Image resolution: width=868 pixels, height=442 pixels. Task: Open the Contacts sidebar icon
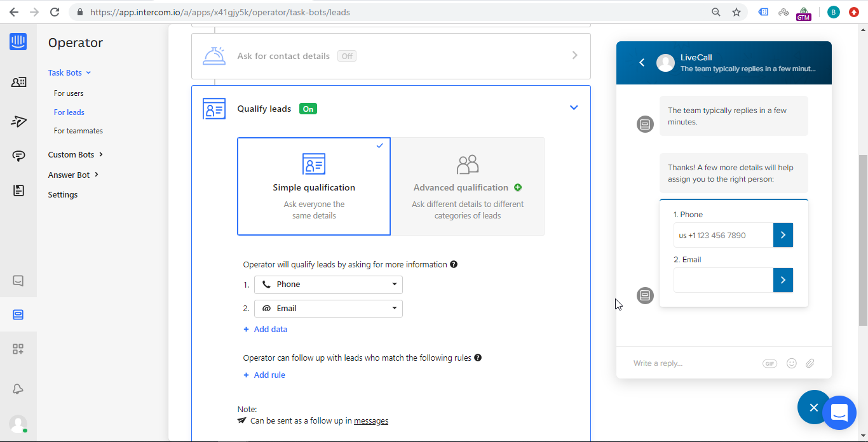click(x=18, y=82)
